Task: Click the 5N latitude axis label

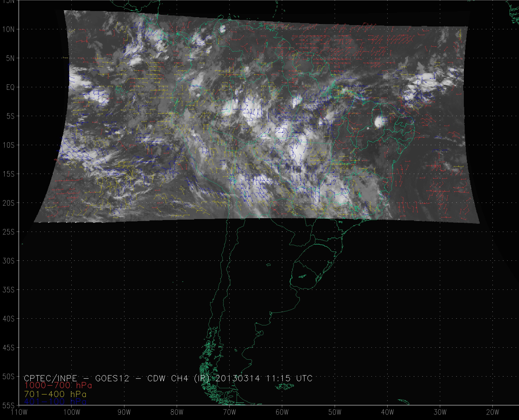Action: click(10, 58)
